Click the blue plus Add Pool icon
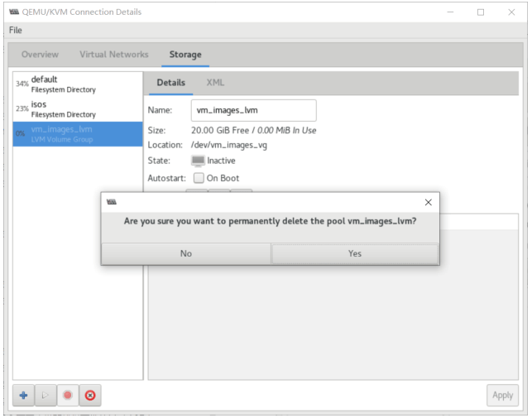Image resolution: width=532 pixels, height=418 pixels. point(23,396)
